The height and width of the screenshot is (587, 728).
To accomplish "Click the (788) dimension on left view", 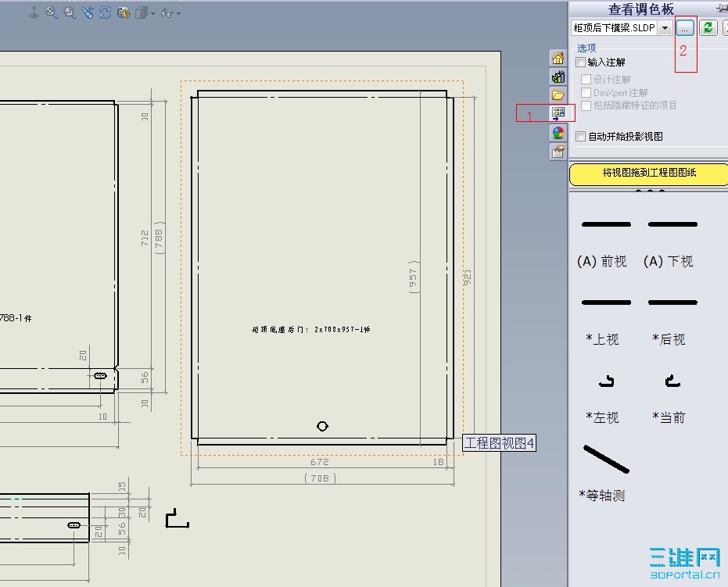I will pos(159,238).
